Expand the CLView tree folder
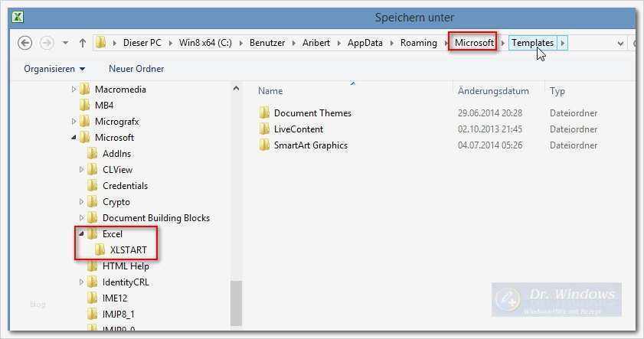Screen dimensions: 644x339 pyautogui.click(x=81, y=170)
